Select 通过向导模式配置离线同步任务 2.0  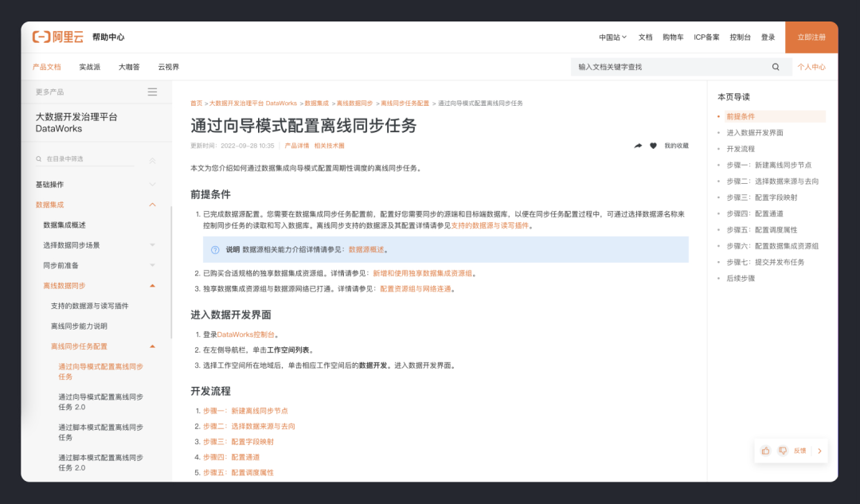(x=101, y=402)
